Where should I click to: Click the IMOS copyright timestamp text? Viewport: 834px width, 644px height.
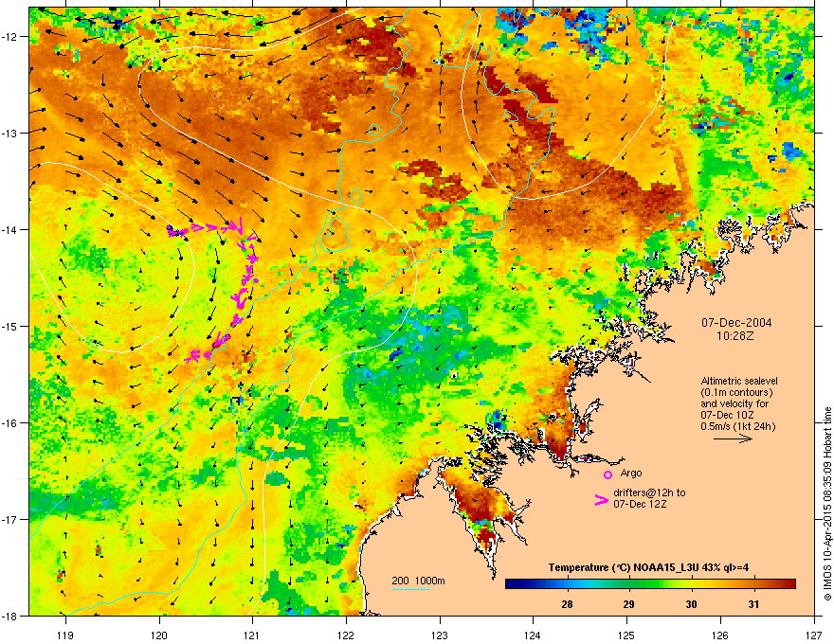click(x=827, y=504)
